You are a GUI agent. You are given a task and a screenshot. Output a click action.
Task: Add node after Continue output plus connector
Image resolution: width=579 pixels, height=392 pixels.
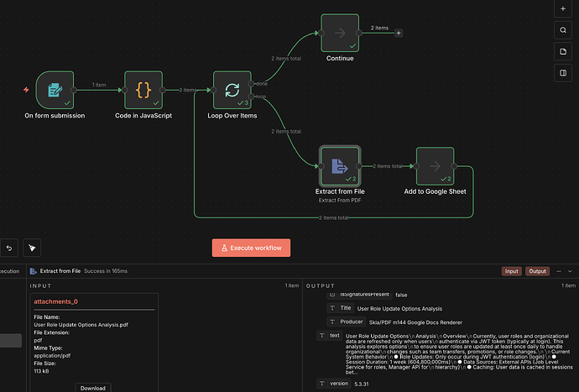[x=399, y=33]
